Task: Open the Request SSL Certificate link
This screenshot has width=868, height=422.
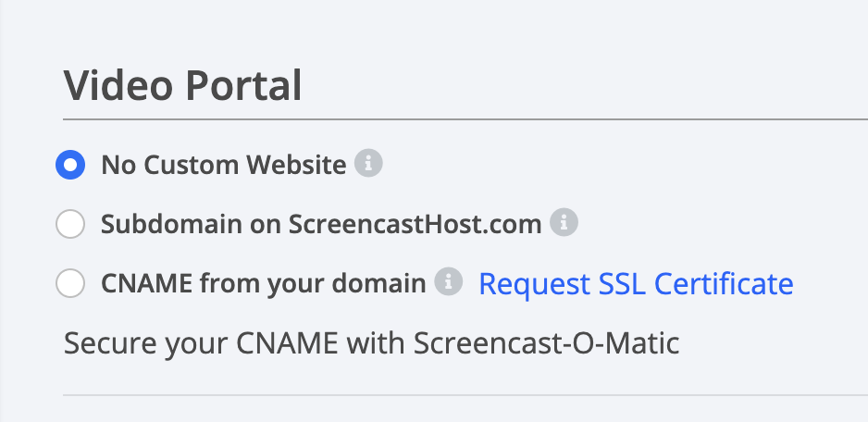Action: tap(636, 283)
